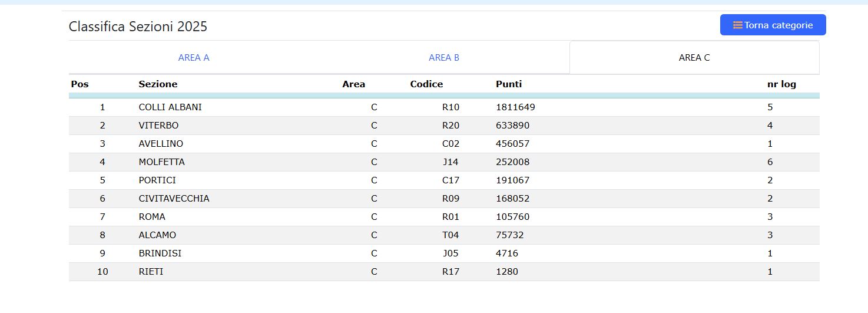Click the nr log column header
868x313 pixels.
tap(781, 84)
